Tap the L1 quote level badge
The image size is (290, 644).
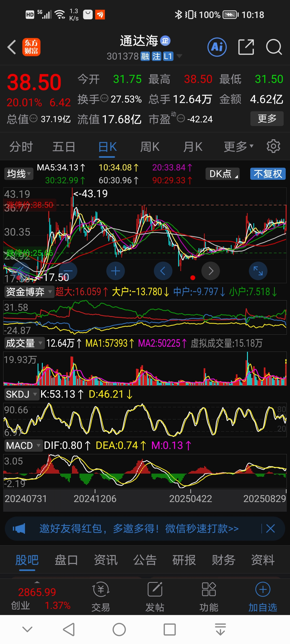168,56
